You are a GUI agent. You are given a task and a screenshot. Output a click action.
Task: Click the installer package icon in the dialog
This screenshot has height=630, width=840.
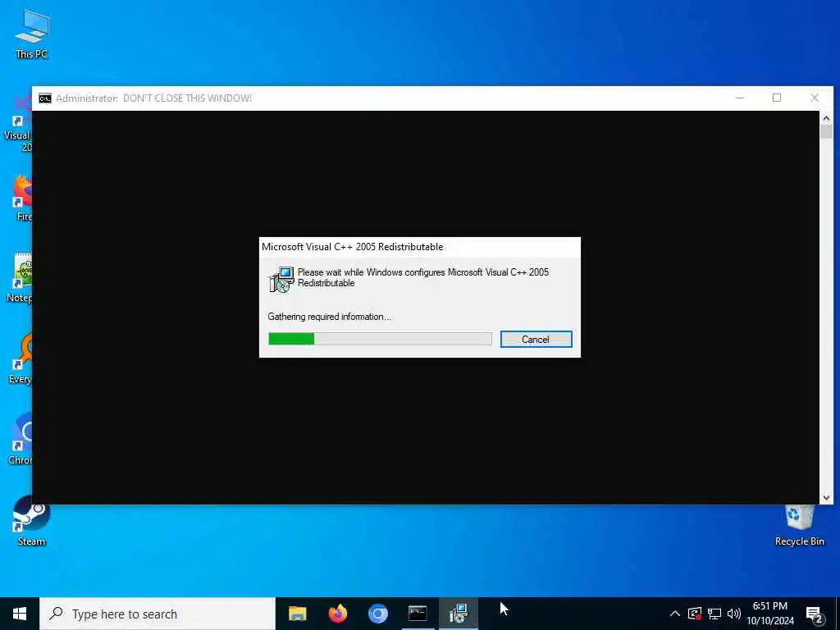point(281,279)
